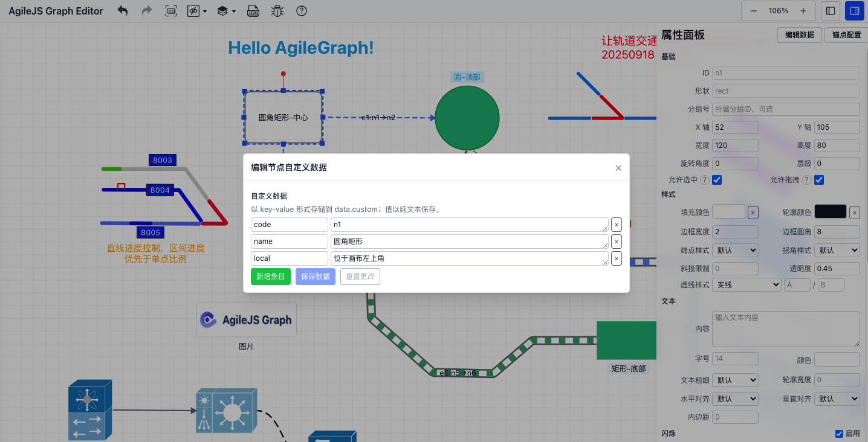
Task: Clear the 填充颜色 with its × button
Action: click(x=753, y=212)
